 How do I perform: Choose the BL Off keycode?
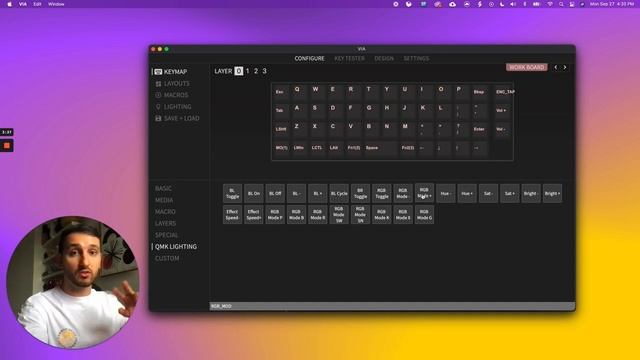click(275, 193)
